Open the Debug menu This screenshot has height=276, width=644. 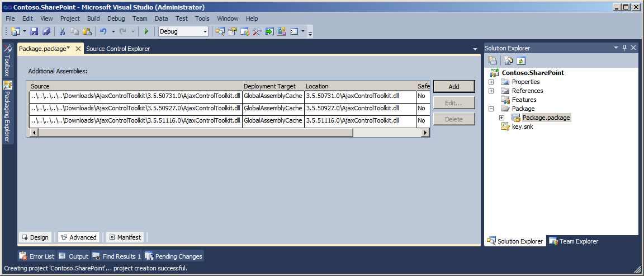(116, 18)
